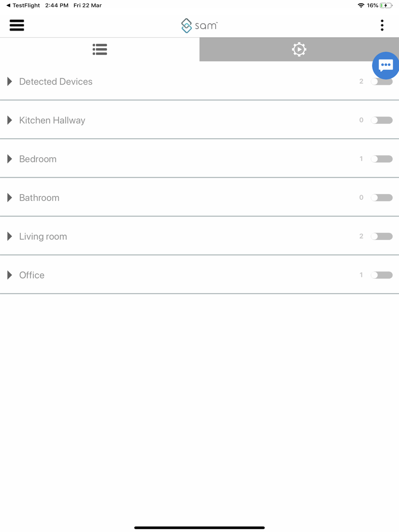Switch to the device list tab
The width and height of the screenshot is (399, 532).
(x=100, y=49)
